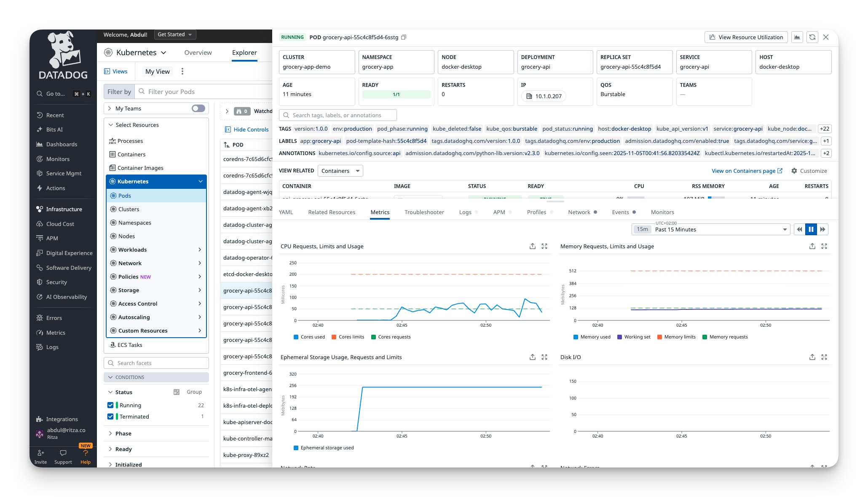Uncheck the Terminated status filter

110,416
